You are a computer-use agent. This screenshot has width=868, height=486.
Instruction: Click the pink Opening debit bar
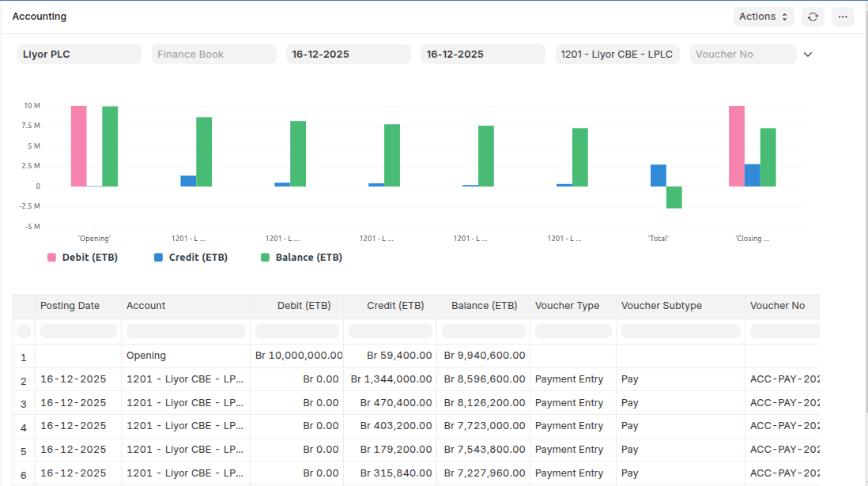coord(78,146)
